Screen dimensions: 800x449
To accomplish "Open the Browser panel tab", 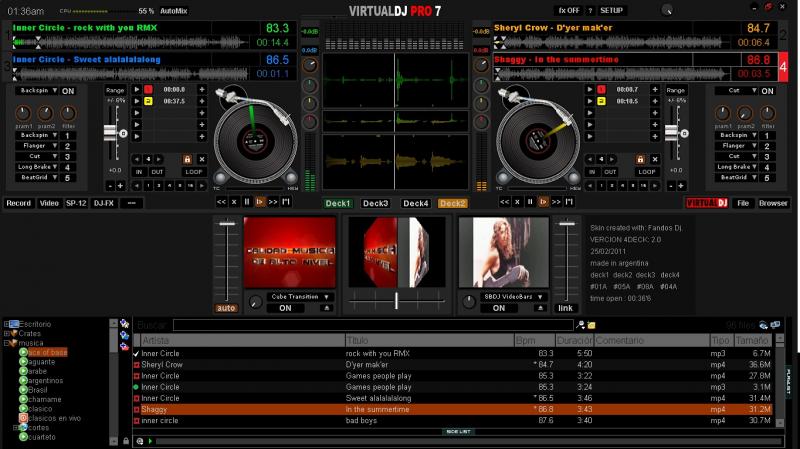I will [x=773, y=203].
